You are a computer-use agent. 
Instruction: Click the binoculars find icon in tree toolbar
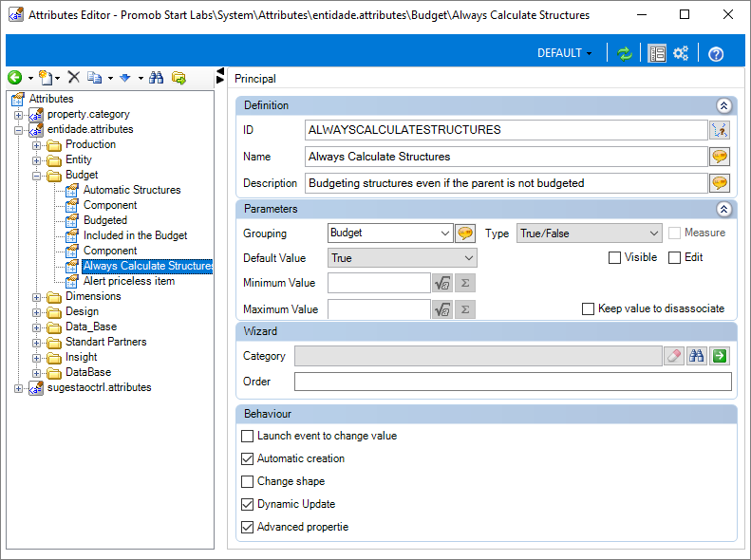(156, 78)
